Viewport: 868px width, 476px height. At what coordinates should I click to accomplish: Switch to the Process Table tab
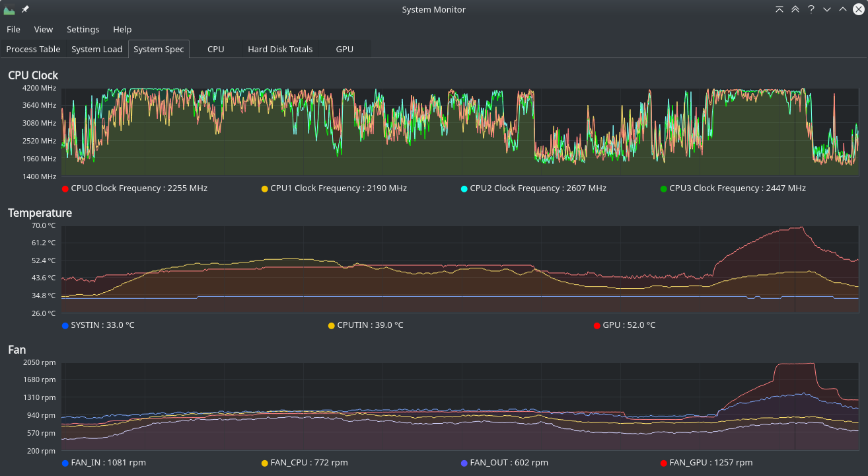pyautogui.click(x=33, y=49)
